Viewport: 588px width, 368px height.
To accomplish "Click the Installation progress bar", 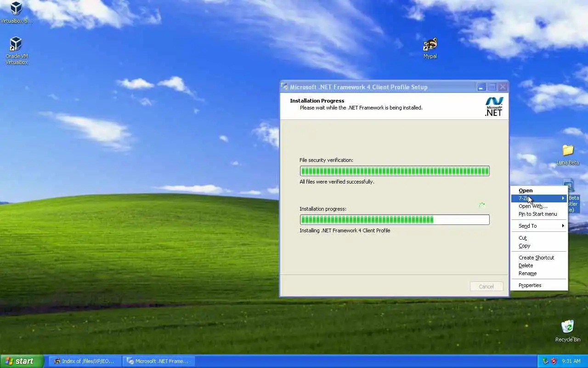I will (x=395, y=219).
